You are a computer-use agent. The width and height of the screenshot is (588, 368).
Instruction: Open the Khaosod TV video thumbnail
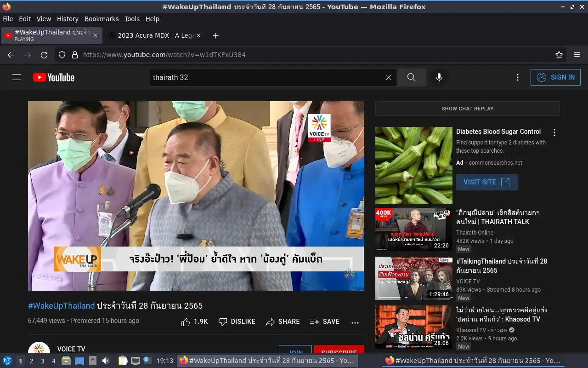pyautogui.click(x=414, y=327)
